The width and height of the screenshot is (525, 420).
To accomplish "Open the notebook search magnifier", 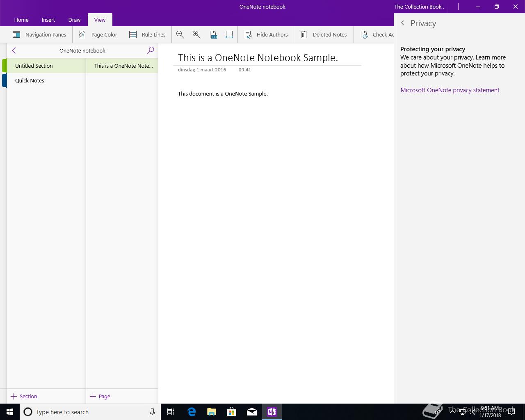I will point(151,50).
